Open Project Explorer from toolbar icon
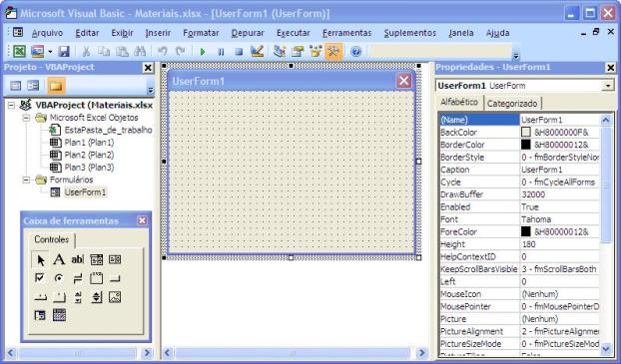This screenshot has width=621, height=364. pos(280,51)
